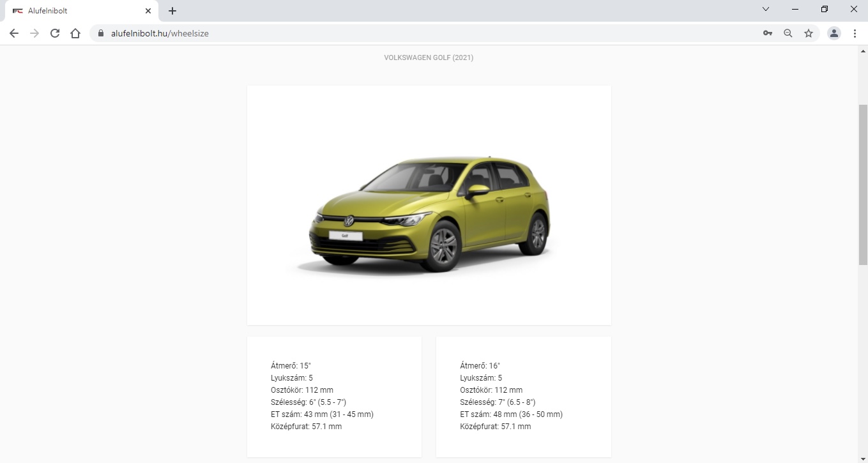This screenshot has height=463, width=868.
Task: Click ET szám: 48 mm line
Action: pos(511,414)
